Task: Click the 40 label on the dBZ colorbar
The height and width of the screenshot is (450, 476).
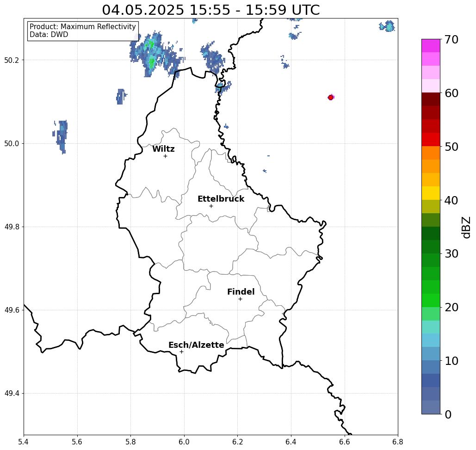Action: 451,200
